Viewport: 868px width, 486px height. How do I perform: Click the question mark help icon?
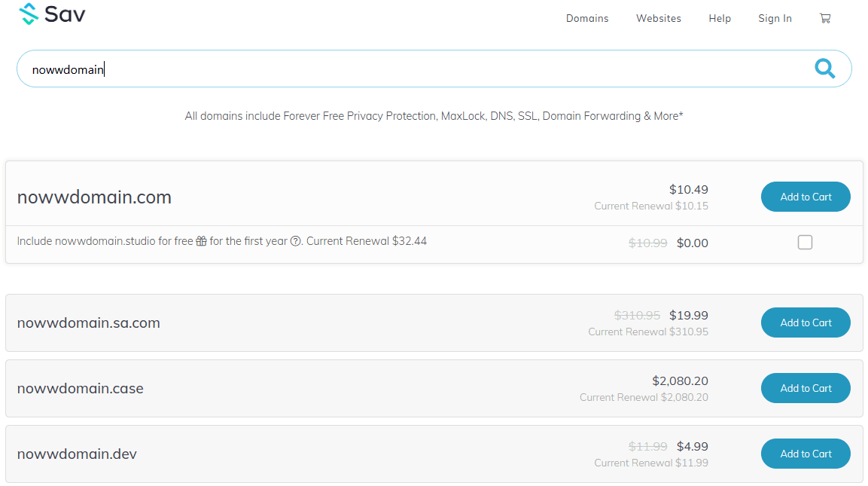click(x=296, y=242)
